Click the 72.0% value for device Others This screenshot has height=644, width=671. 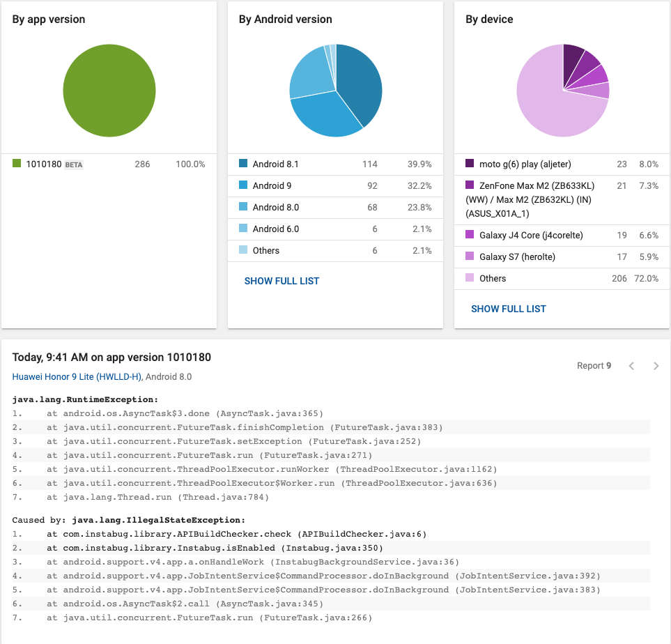[x=646, y=278]
